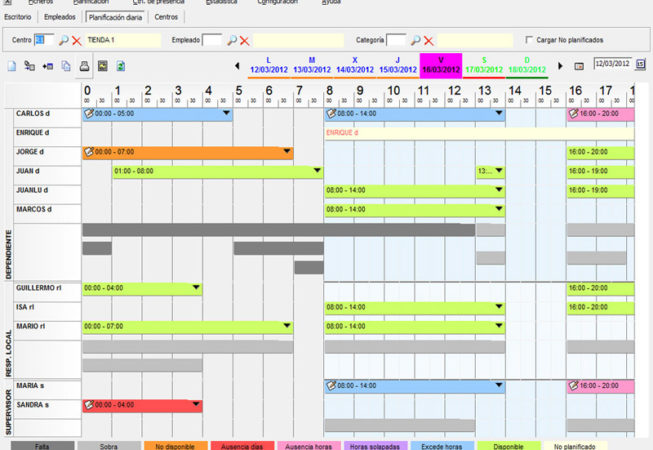Switch to the Centros tab
Viewport: 653px width, 450px height.
tap(166, 17)
